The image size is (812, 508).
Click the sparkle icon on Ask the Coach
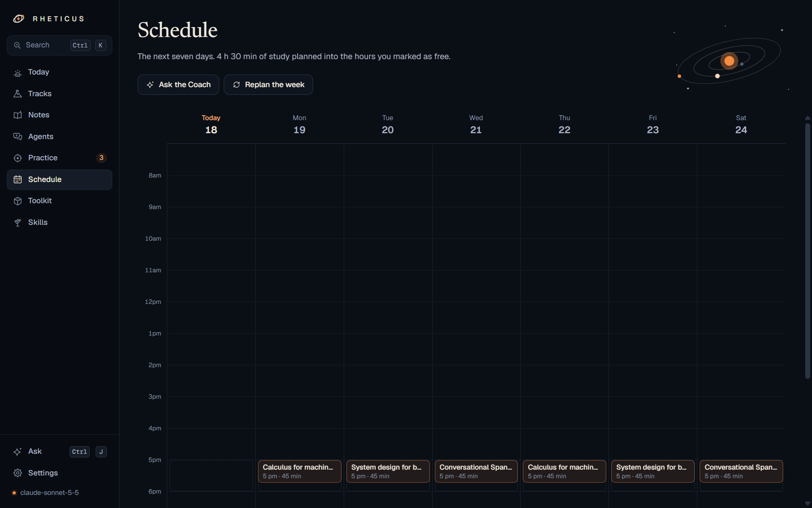pyautogui.click(x=150, y=85)
